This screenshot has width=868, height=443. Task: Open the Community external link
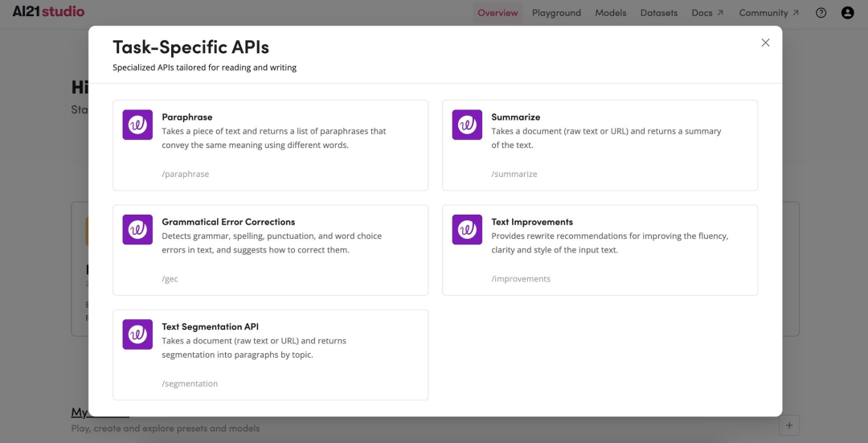click(x=769, y=13)
